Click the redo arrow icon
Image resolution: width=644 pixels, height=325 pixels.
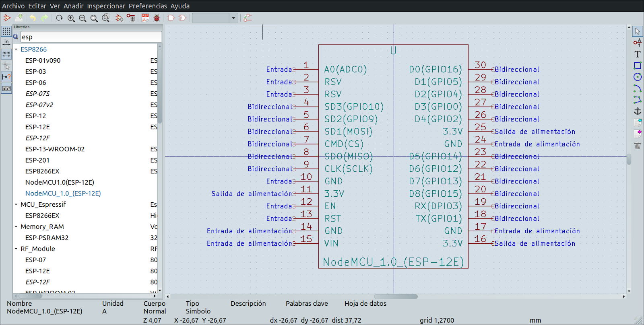pyautogui.click(x=44, y=18)
